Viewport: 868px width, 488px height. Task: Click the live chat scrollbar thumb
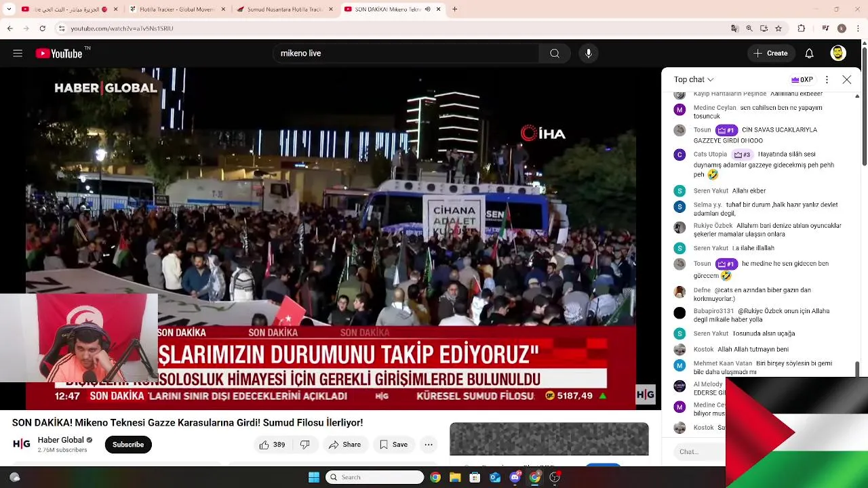(x=857, y=369)
